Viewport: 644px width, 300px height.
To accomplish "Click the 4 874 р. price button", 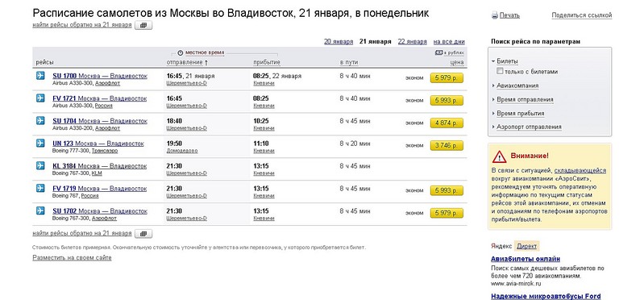I will click(447, 123).
